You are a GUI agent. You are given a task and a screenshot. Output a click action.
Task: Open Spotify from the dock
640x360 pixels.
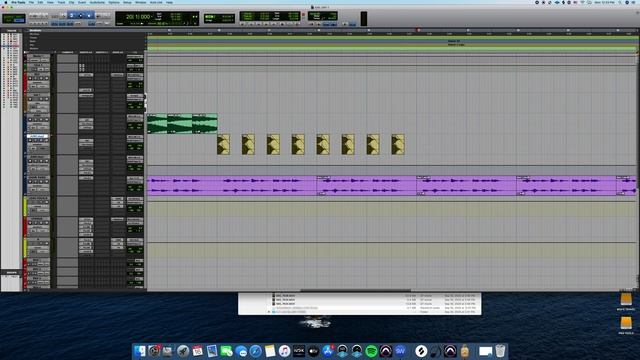371,351
